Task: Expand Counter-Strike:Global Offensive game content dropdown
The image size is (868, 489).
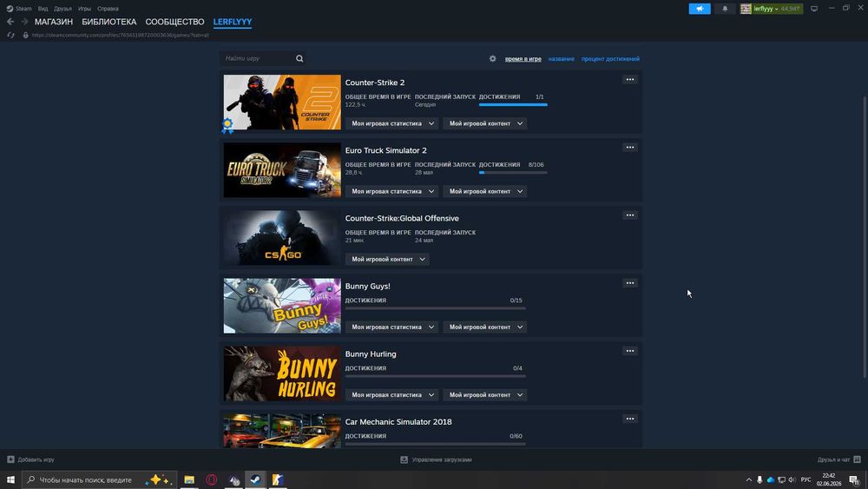Action: pyautogui.click(x=387, y=259)
